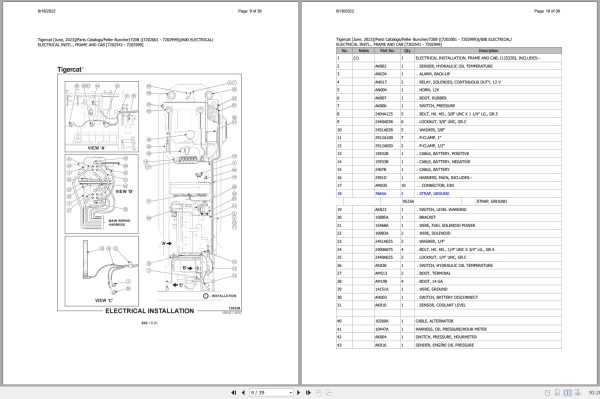This screenshot has width=600, height=399.
Task: Click the Qty. column header
Action: coord(407,50)
